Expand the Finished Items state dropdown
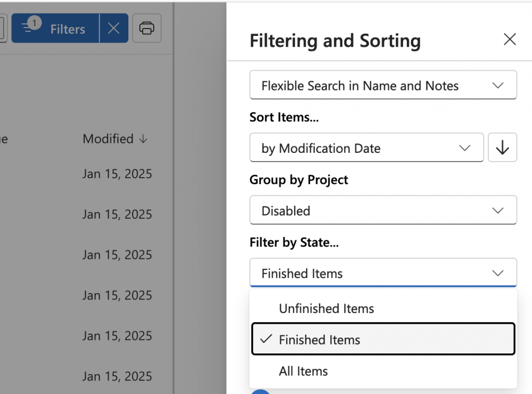The image size is (532, 394). tap(383, 272)
